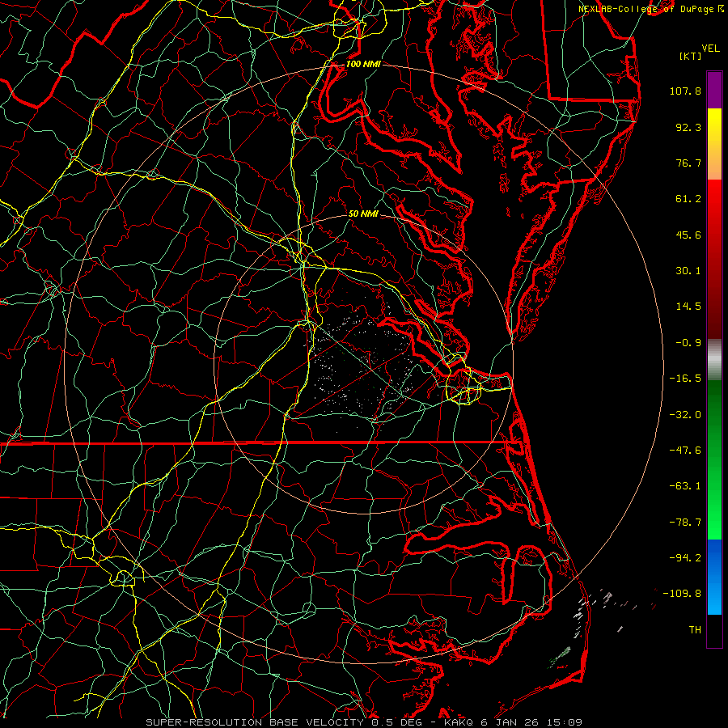
Task: Click the 100 NMI range ring label
Action: pyautogui.click(x=363, y=64)
